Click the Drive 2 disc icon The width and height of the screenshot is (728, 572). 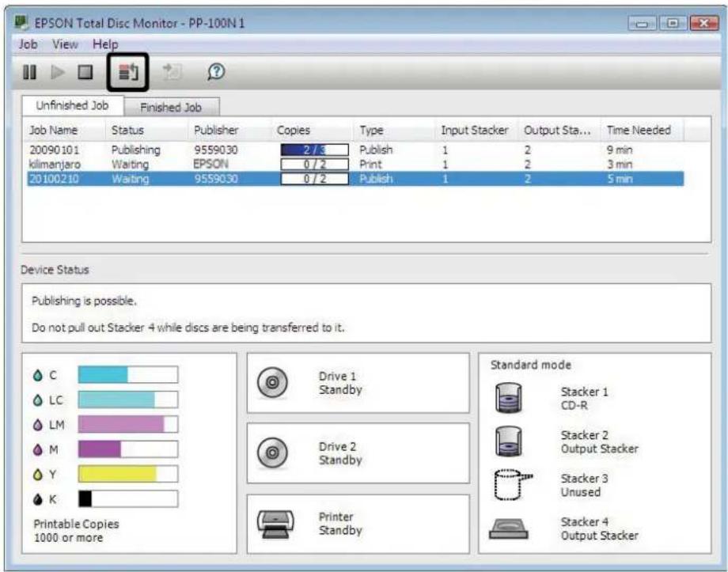pos(272,453)
